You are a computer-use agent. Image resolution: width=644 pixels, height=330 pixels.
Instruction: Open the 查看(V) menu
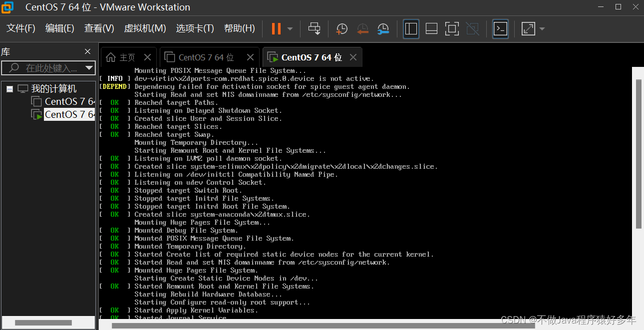click(x=99, y=28)
